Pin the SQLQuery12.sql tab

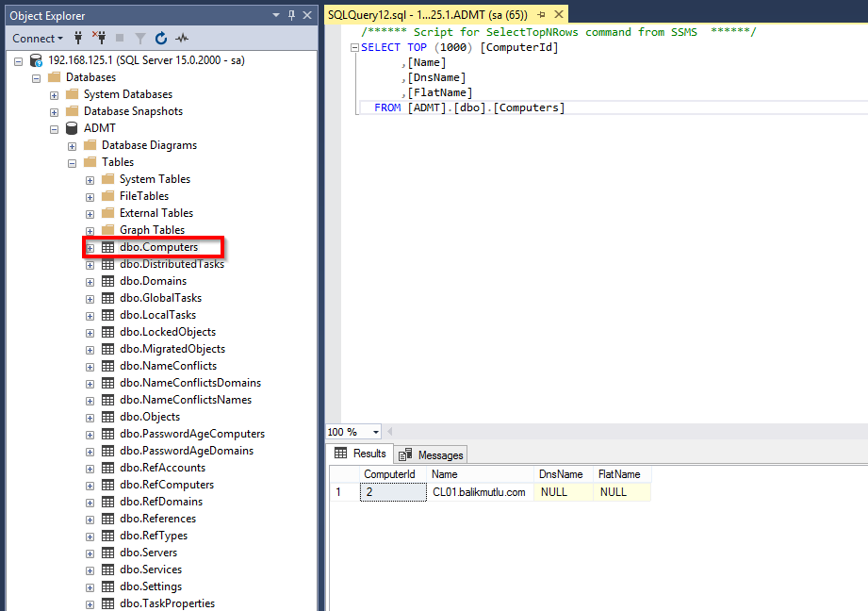(x=541, y=15)
